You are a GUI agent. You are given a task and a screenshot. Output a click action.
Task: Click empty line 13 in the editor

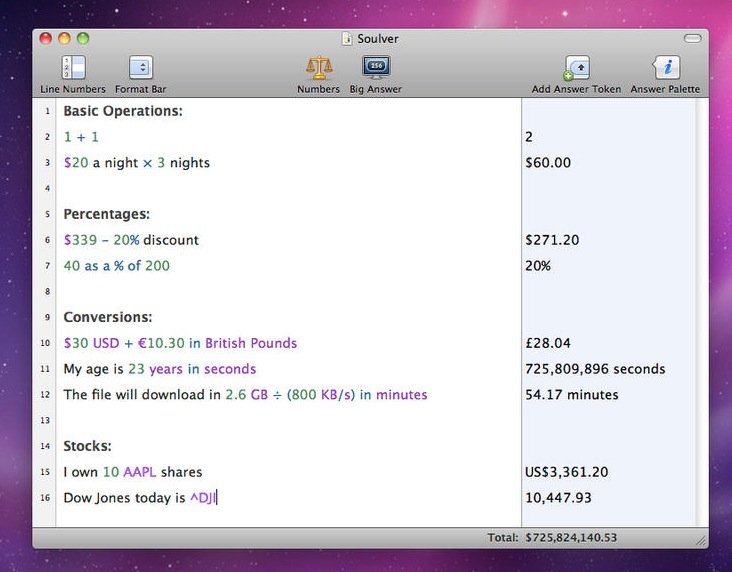coord(289,421)
